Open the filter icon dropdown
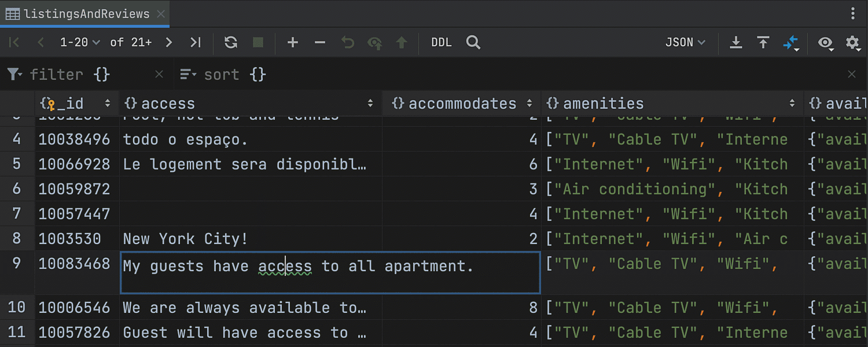This screenshot has height=347, width=868. tap(14, 74)
